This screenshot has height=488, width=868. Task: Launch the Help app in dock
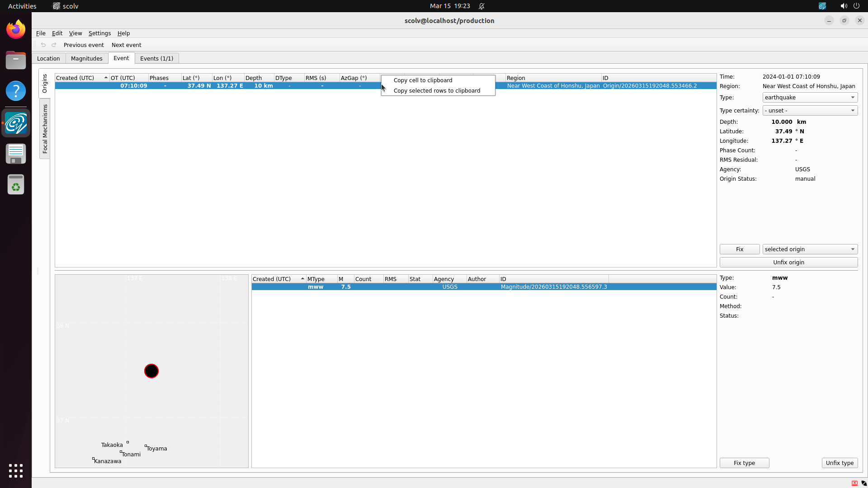coord(16,91)
